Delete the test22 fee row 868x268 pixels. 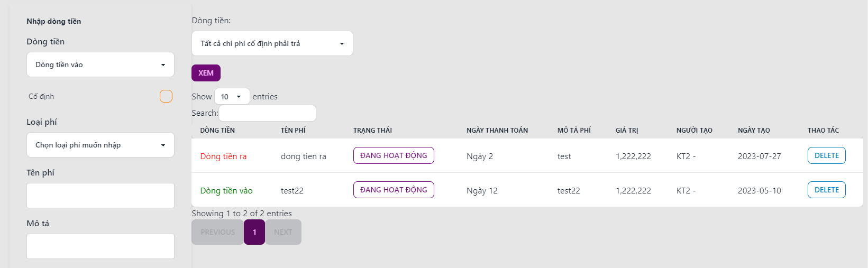(x=826, y=190)
